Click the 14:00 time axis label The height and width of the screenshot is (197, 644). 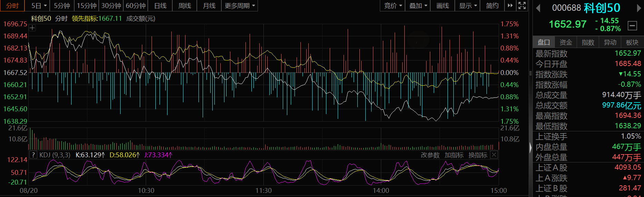[x=381, y=190]
